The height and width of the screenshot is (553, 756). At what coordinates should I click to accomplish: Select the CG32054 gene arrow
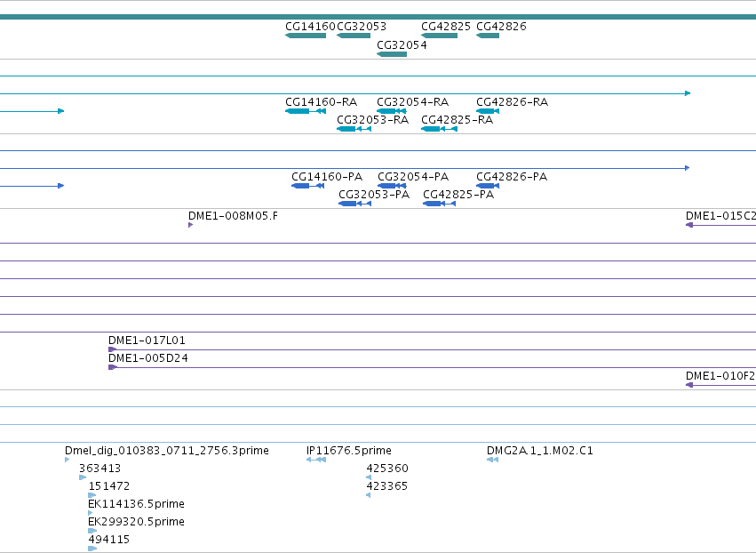[x=392, y=54]
